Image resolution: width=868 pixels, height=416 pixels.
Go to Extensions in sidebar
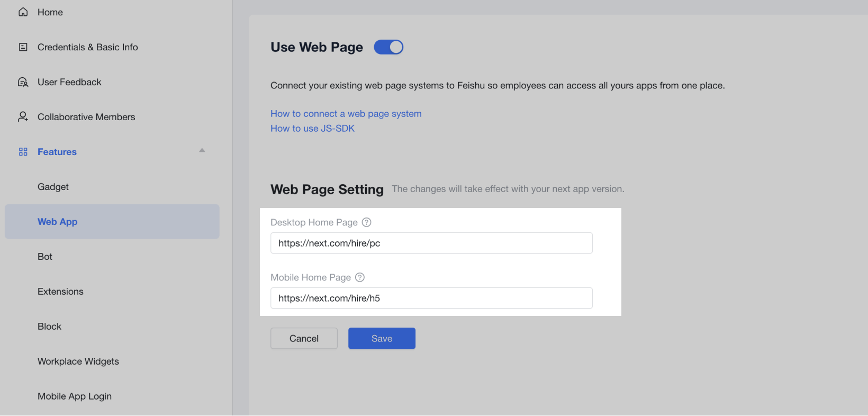60,292
